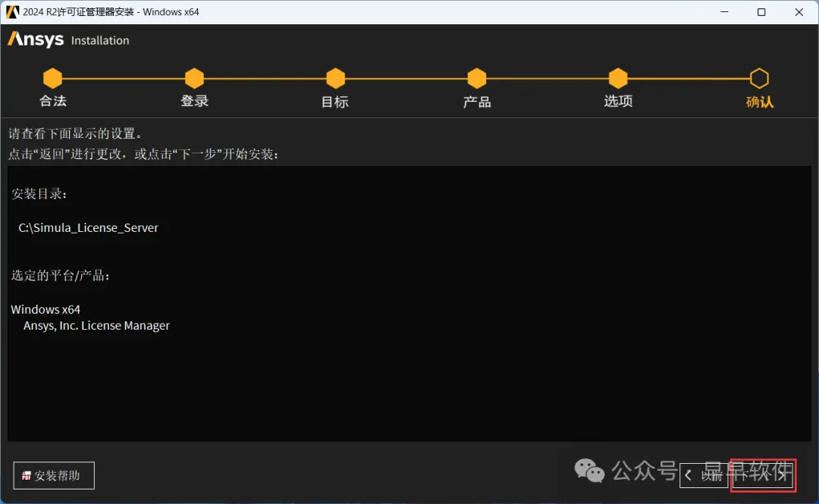Screen dimensions: 819x504
Task: Select the 确认 step label
Action: point(760,102)
